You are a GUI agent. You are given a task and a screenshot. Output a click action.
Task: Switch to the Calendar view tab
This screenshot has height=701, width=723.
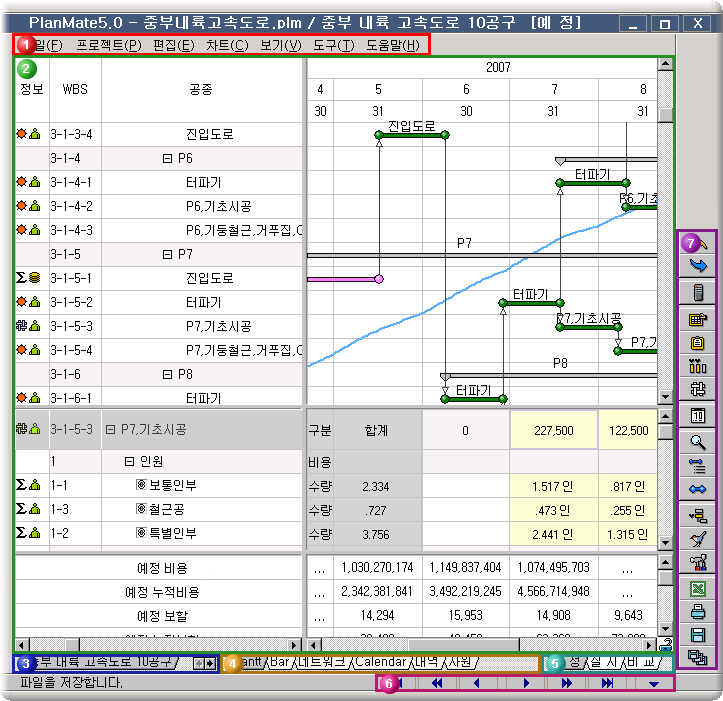[380, 662]
